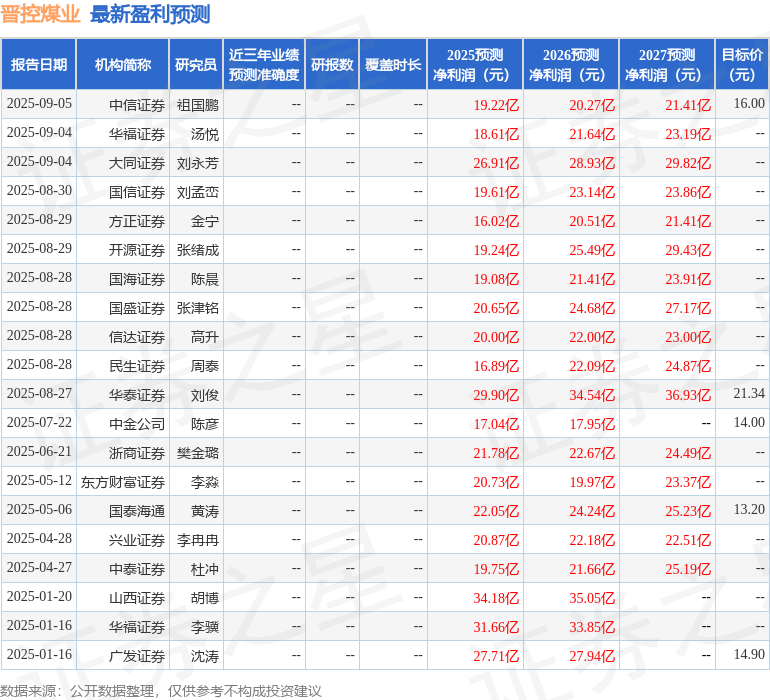The image size is (770, 700).
Task: Click the 29.43亿 forecast value
Action: (x=688, y=250)
